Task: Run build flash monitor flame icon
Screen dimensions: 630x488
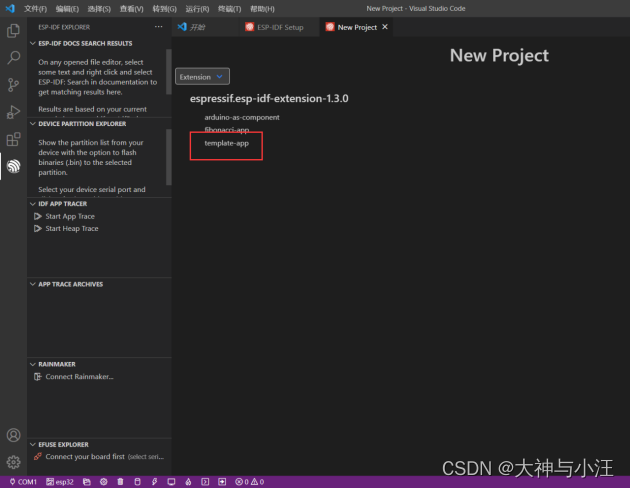Action: click(188, 482)
